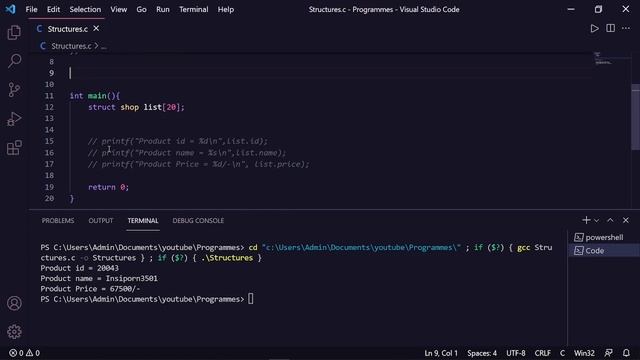
Task: Switch to the PROBLEMS panel tab
Action: tap(58, 220)
